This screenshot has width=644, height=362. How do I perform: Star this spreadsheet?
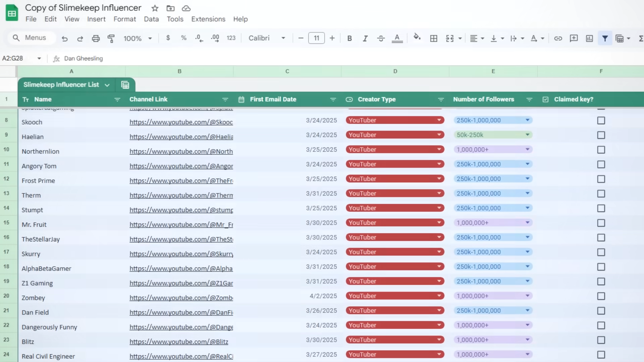155,8
